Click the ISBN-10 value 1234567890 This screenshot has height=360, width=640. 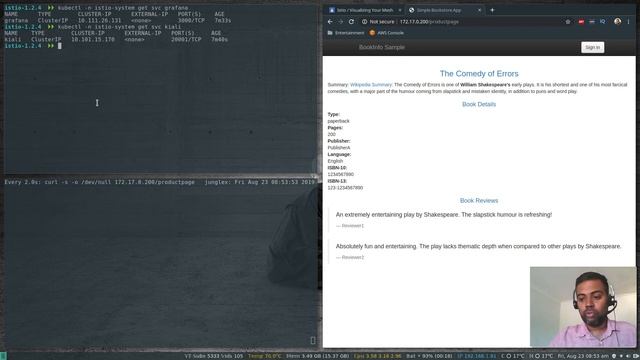pos(340,174)
